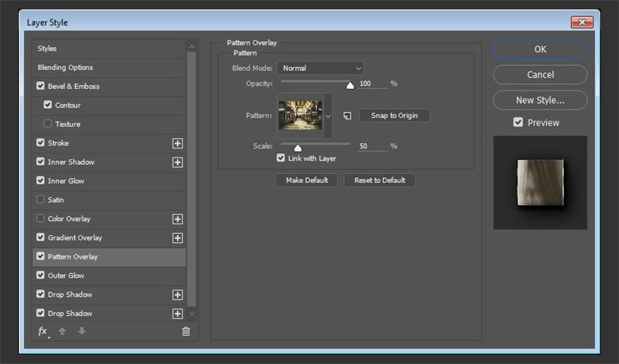The image size is (619, 364).
Task: Enable the Satin effect checkbox
Action: point(40,200)
